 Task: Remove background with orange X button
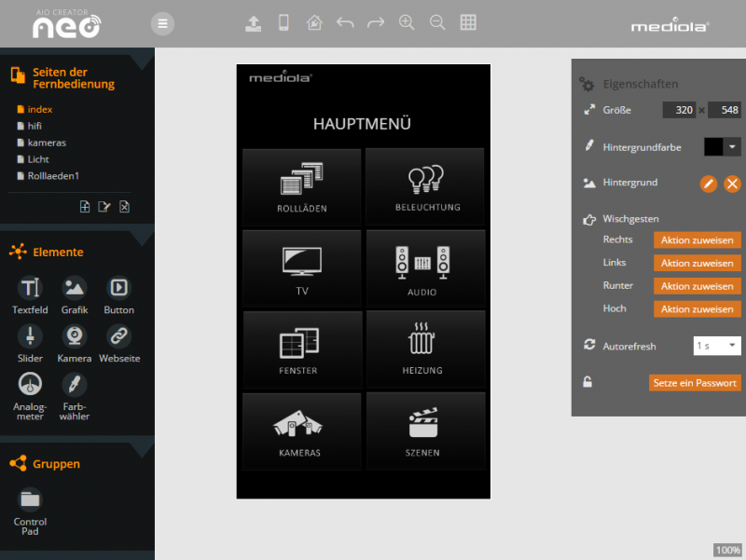pos(732,184)
